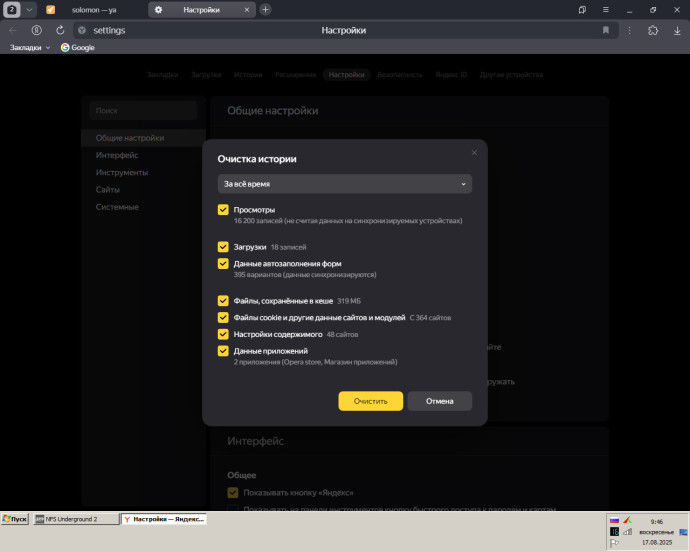Click the tab counter icon showing 2
This screenshot has width=690, height=552.
pos(12,10)
